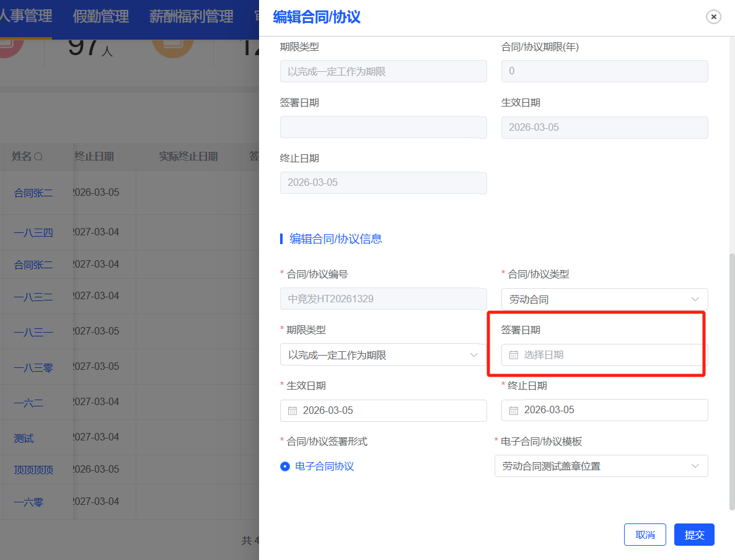The width and height of the screenshot is (735, 560).
Task: Open employee link 一六二
Action: point(29,403)
